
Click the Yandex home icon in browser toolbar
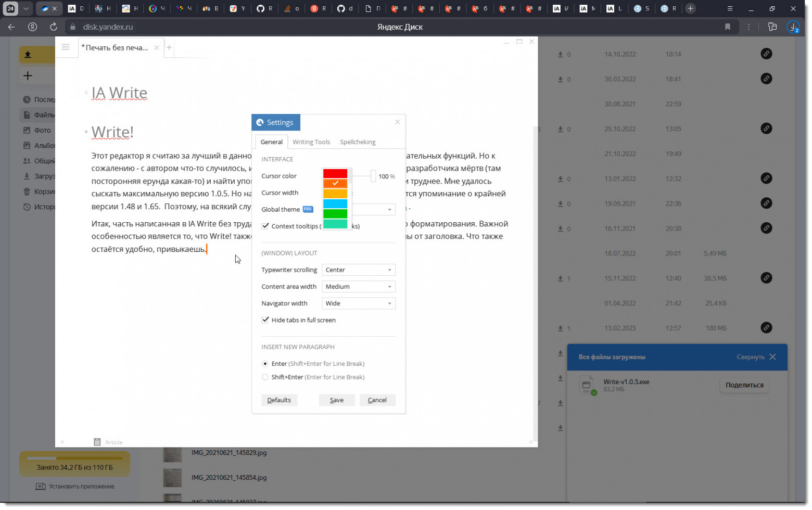32,27
